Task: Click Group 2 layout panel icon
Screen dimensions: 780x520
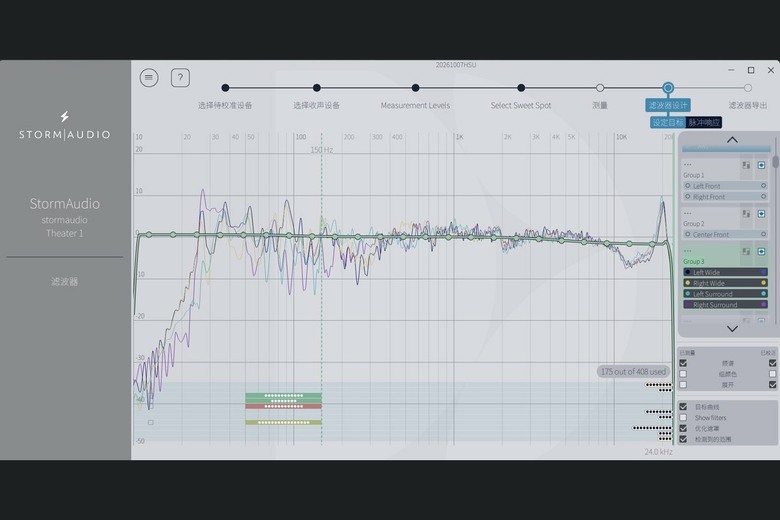Action: 746,214
